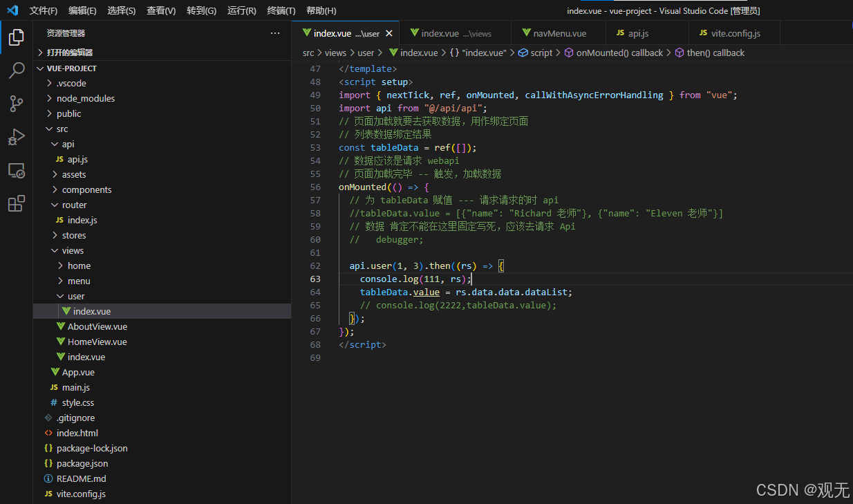Open the 选择(S) menu
Screen dimensions: 853x504
122,10
